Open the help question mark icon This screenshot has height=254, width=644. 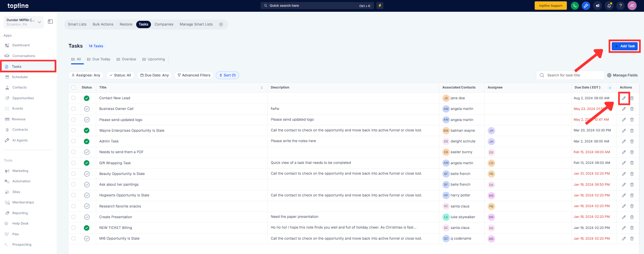click(621, 6)
